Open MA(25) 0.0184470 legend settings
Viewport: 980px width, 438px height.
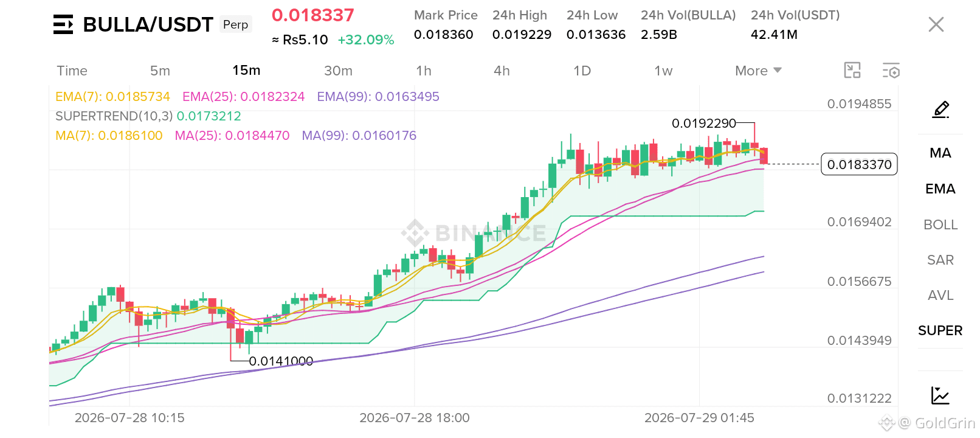(232, 136)
